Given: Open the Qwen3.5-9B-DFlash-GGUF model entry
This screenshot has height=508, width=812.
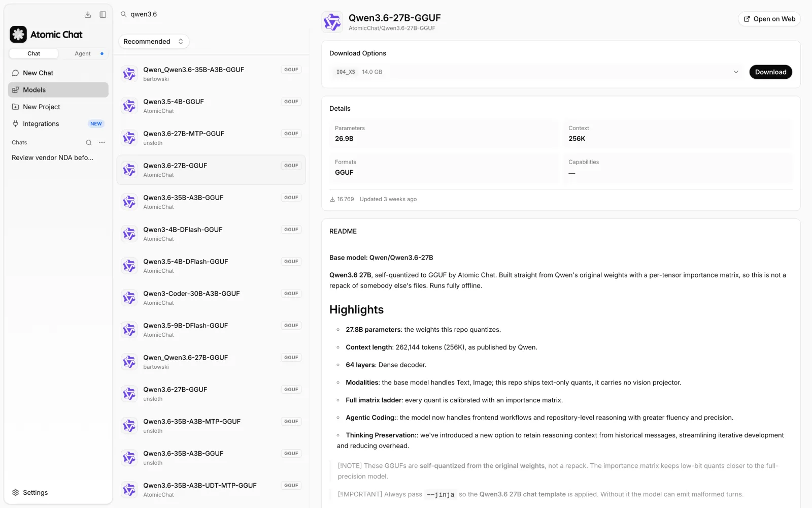Looking at the screenshot, I should pyautogui.click(x=211, y=330).
